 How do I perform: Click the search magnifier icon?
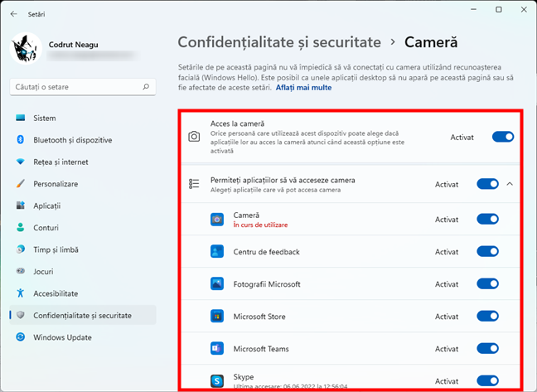click(x=146, y=87)
